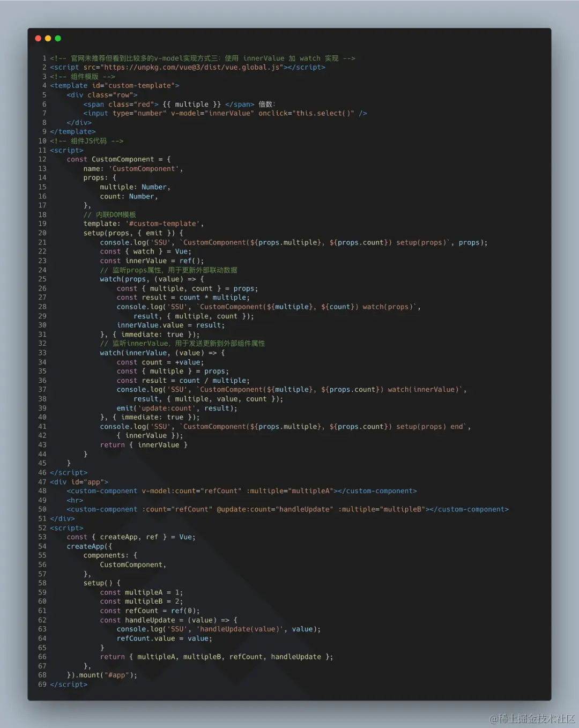
Task: Click the "return { innerValue }" statement
Action: [144, 445]
